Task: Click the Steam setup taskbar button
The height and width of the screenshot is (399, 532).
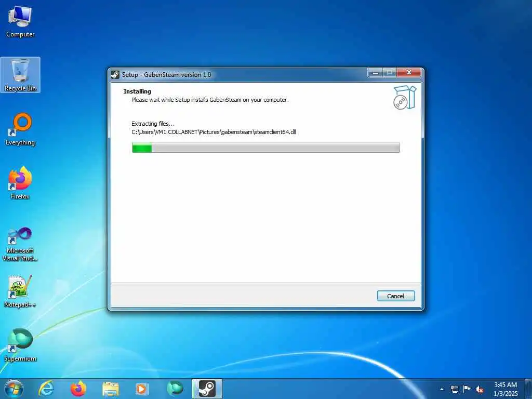Action: tap(207, 389)
